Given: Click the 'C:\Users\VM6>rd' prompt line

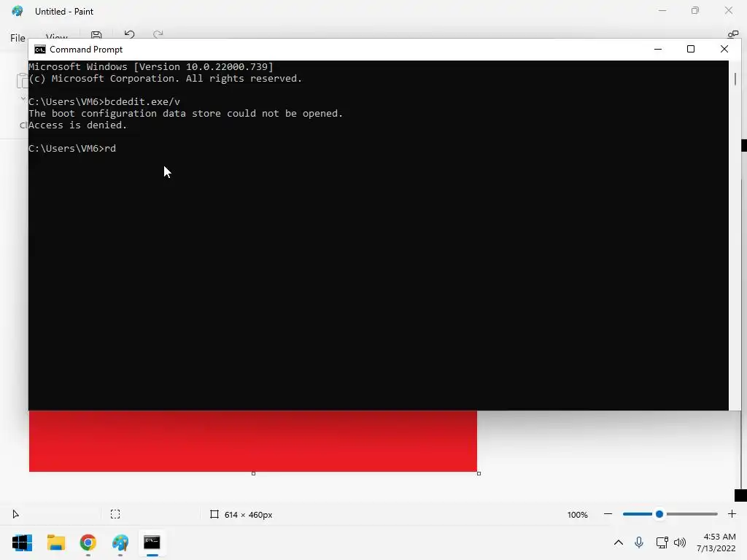Looking at the screenshot, I should [72, 149].
